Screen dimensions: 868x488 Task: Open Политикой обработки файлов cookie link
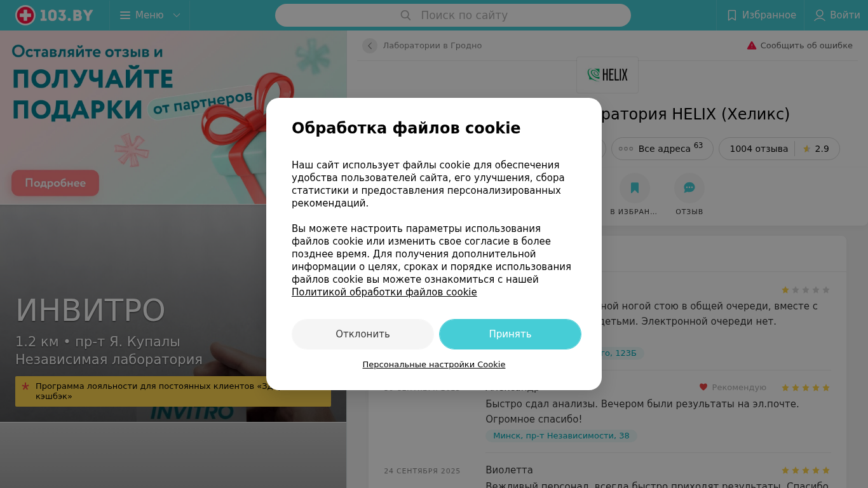[384, 292]
